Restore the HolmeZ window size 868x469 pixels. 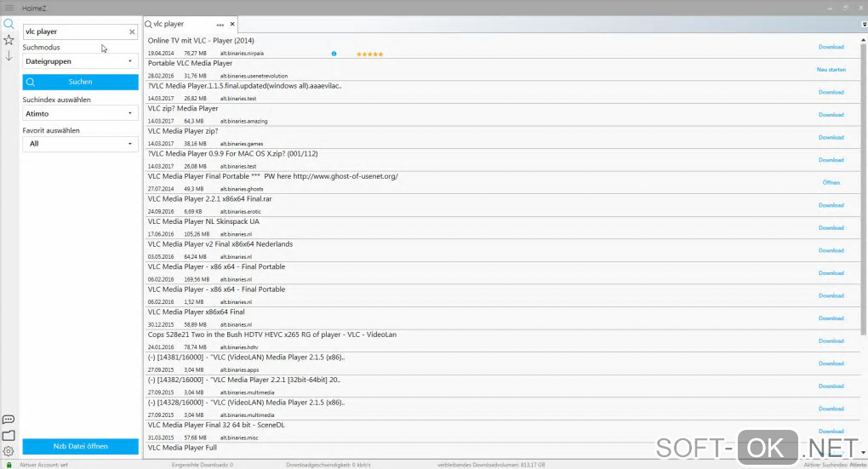click(845, 8)
